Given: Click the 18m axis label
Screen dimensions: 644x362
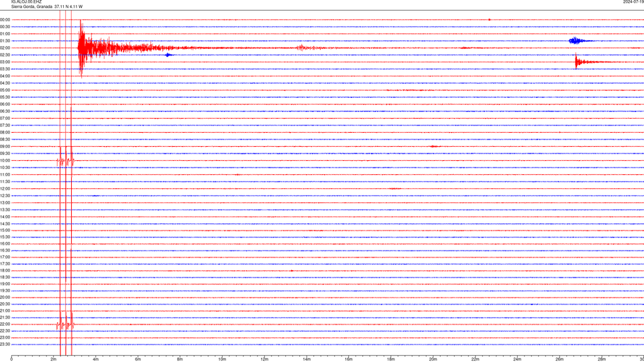Looking at the screenshot, I should 391,359.
